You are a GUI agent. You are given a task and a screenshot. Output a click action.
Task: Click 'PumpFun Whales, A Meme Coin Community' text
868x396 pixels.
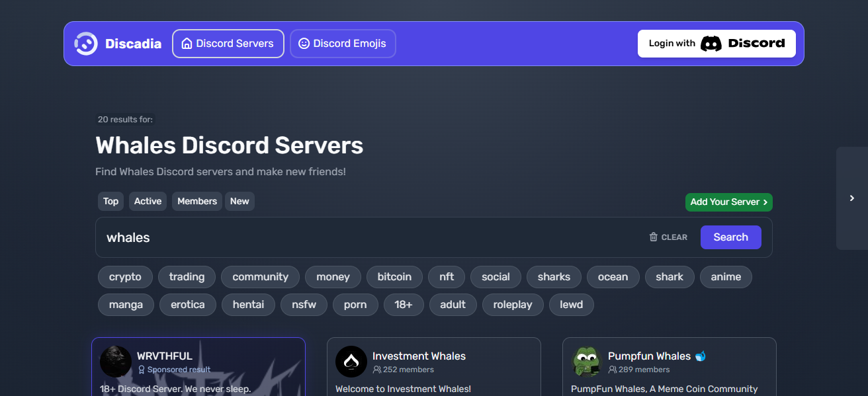pyautogui.click(x=664, y=389)
